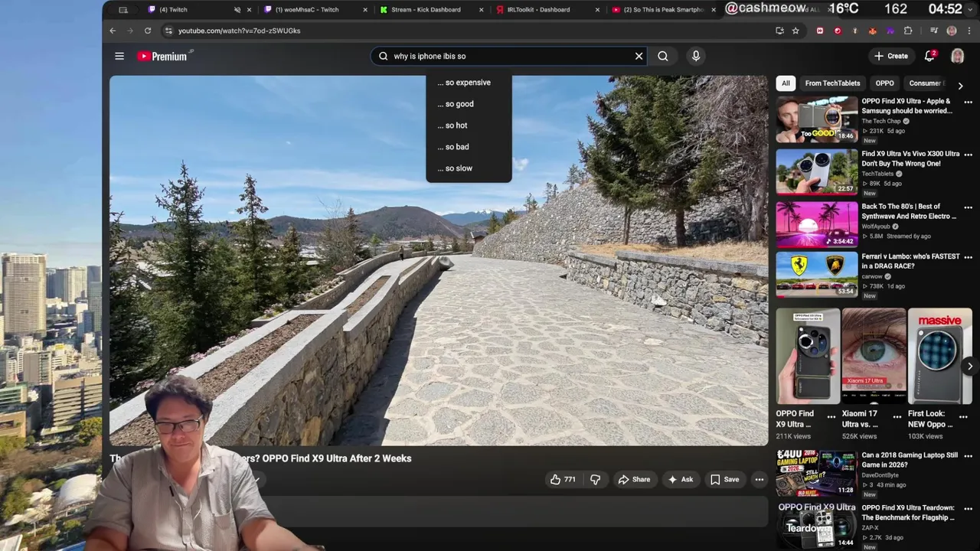This screenshot has height=551, width=980.
Task: Open the 'First Look: NEW Oppo' Short
Action: (939, 356)
